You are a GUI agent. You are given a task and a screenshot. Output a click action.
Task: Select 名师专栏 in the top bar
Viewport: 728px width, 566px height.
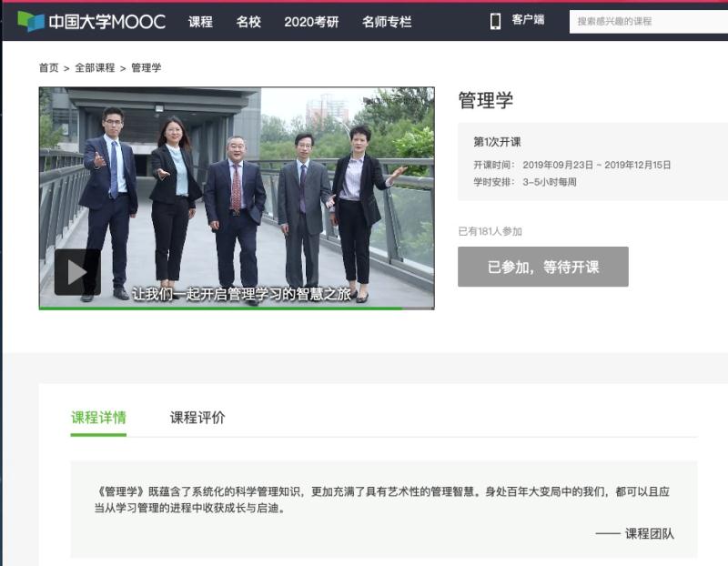[x=387, y=22]
